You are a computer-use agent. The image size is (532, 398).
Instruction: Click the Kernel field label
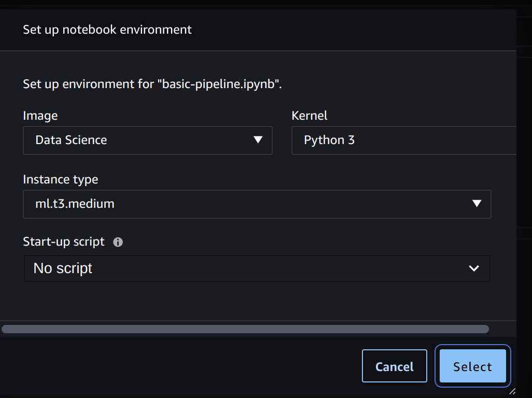coord(310,116)
